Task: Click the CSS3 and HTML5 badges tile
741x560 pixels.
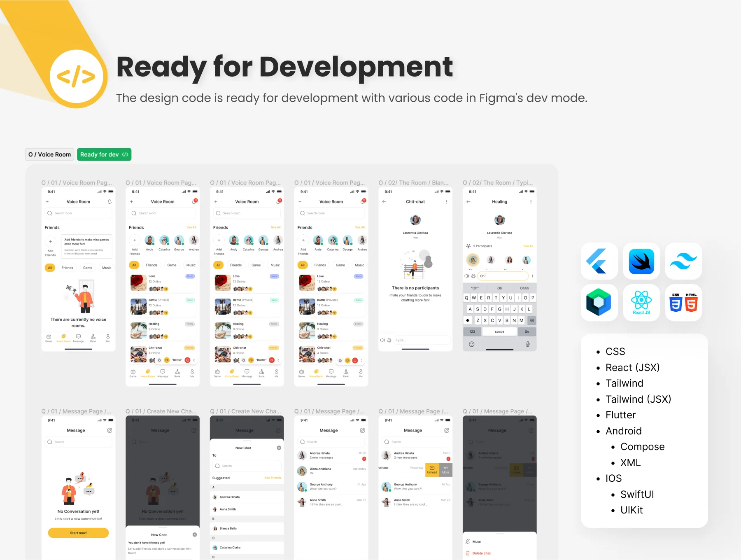Action: coord(684,303)
